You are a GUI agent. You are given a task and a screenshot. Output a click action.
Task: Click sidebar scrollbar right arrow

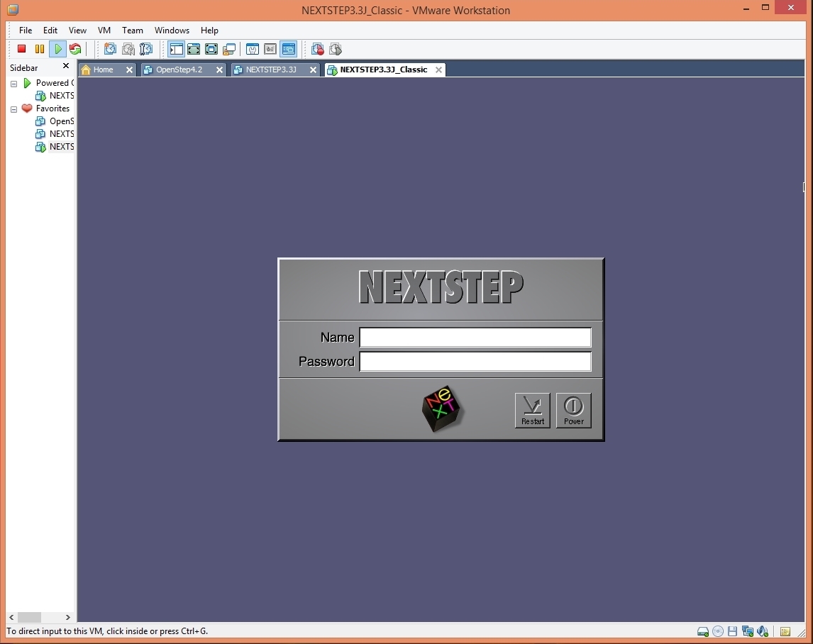coord(68,617)
